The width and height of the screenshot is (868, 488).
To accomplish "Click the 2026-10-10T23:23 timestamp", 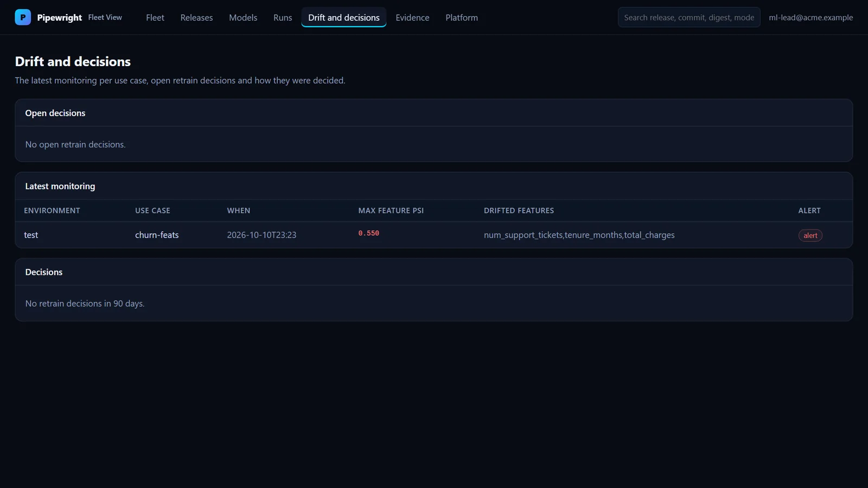I will coord(261,235).
